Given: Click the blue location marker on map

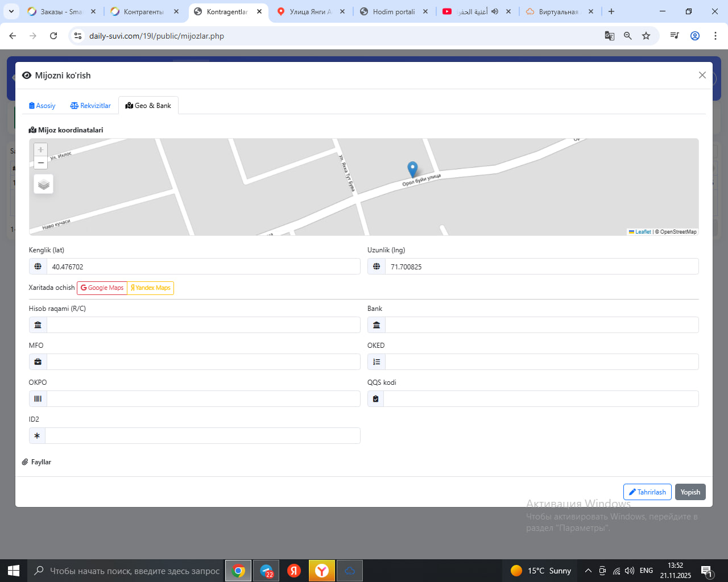Looking at the screenshot, I should coord(412,169).
